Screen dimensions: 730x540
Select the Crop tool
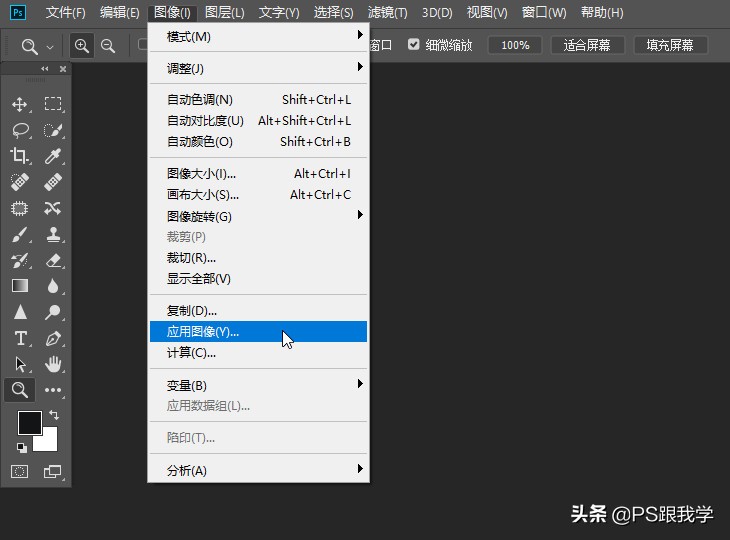(20, 155)
